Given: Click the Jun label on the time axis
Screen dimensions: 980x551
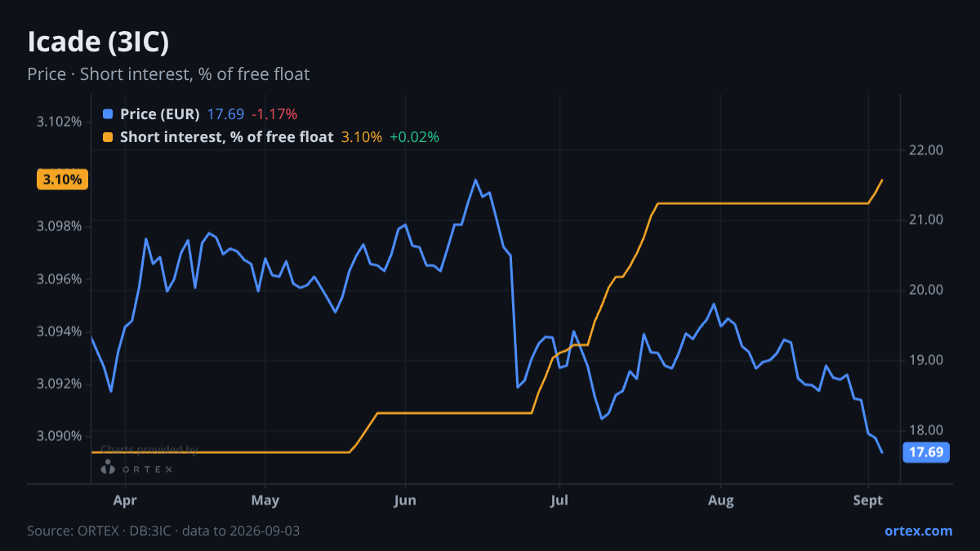Looking at the screenshot, I should [x=405, y=500].
